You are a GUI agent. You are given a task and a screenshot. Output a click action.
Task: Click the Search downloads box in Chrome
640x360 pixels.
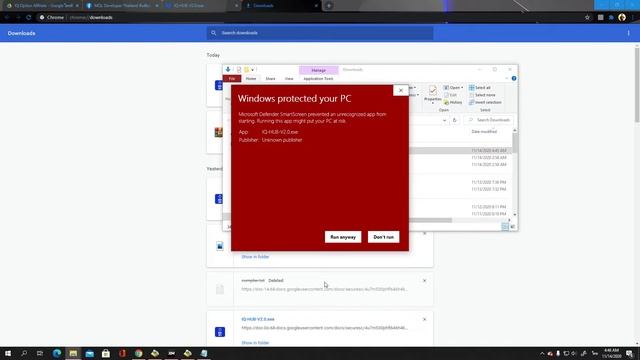[320, 33]
